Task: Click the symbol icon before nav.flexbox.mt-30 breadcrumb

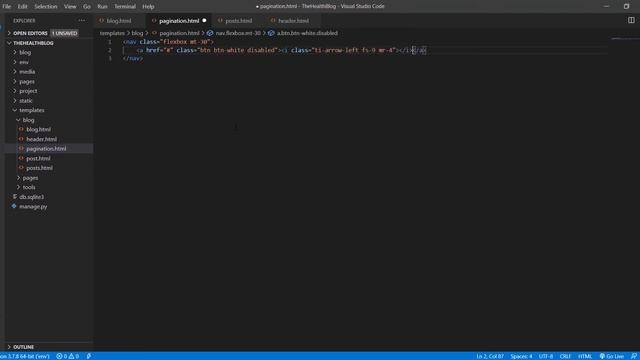Action: (210, 33)
